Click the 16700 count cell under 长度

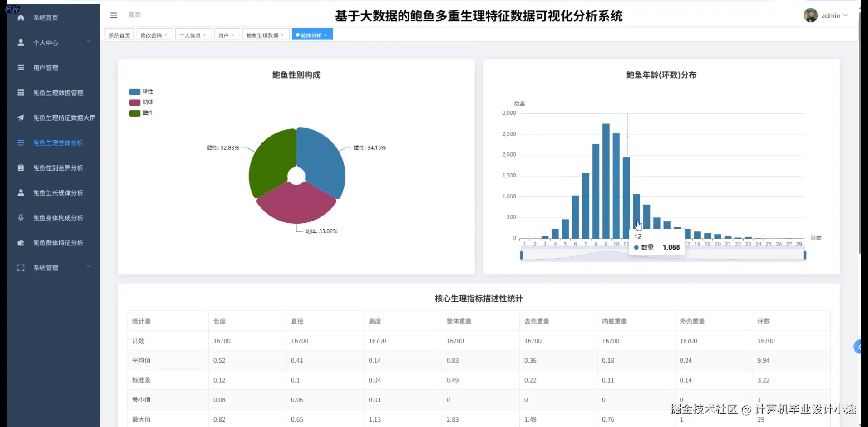(222, 341)
